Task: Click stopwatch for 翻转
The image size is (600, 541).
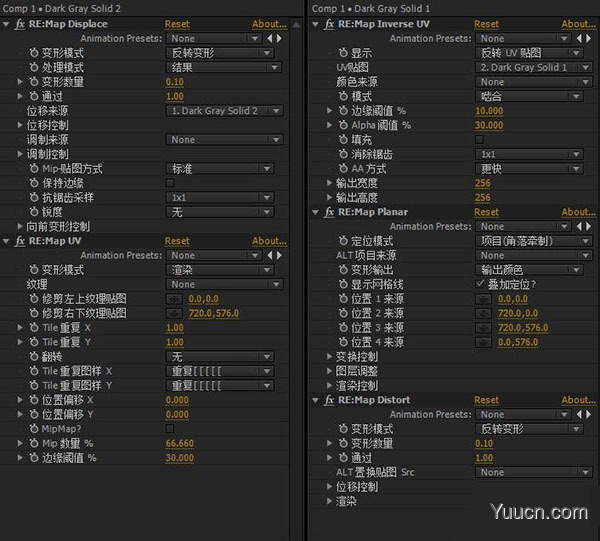Action: pyautogui.click(x=34, y=357)
